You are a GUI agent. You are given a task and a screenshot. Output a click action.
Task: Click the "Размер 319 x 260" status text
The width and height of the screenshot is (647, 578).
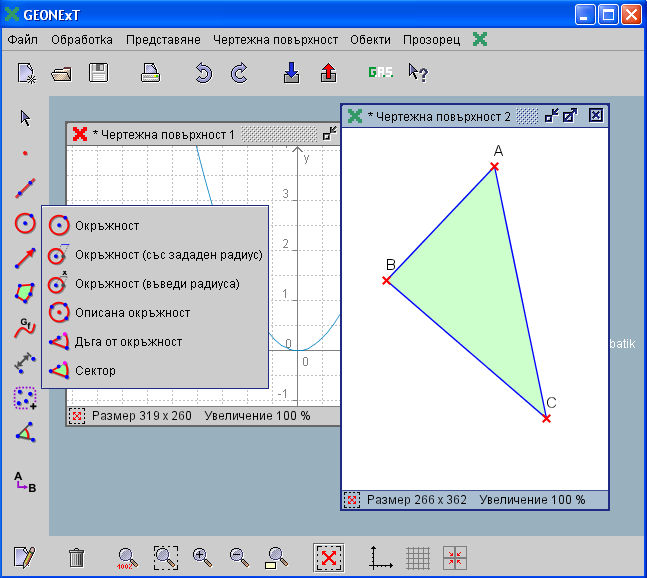click(x=142, y=416)
